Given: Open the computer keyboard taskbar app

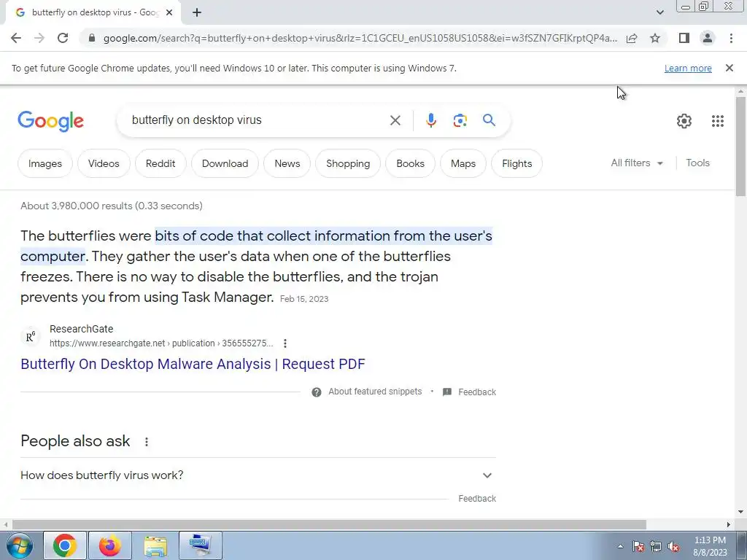Looking at the screenshot, I should click(200, 545).
